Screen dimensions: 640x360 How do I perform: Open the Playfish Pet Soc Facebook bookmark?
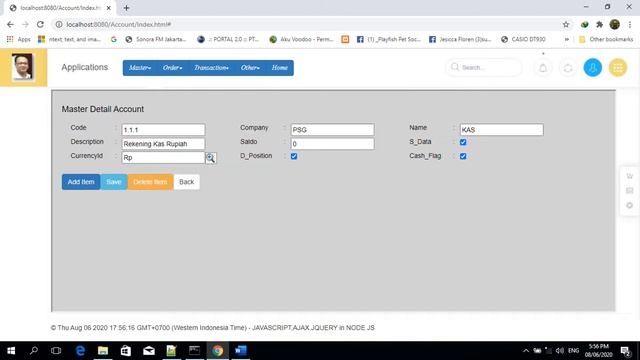pyautogui.click(x=389, y=39)
